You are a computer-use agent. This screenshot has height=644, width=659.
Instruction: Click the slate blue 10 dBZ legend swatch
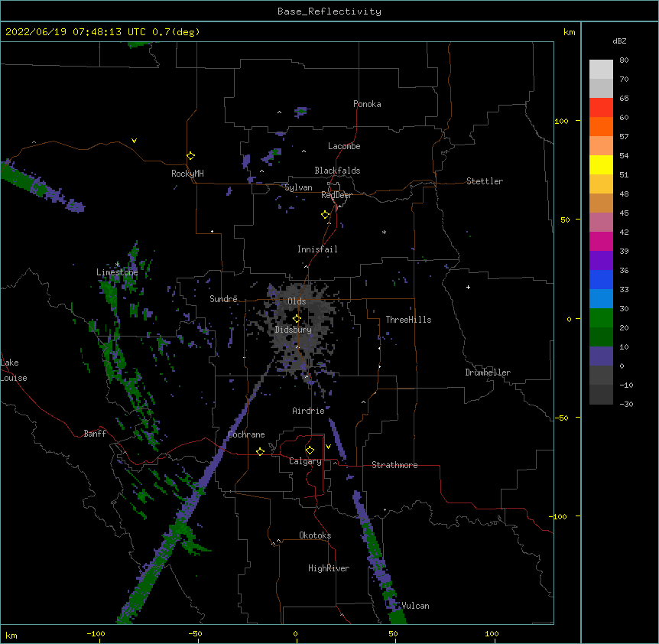tap(601, 356)
